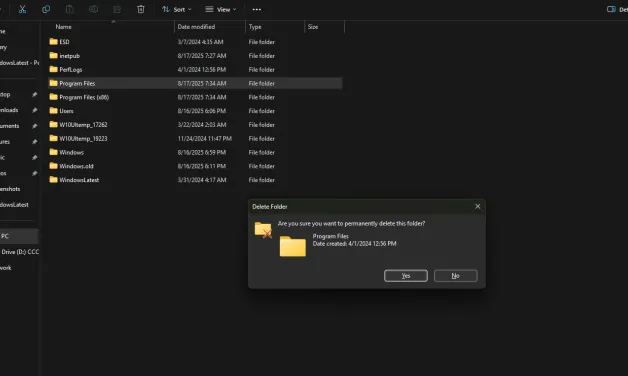Click No in Delete Folder dialog
The image size is (628, 376).
pos(455,275)
